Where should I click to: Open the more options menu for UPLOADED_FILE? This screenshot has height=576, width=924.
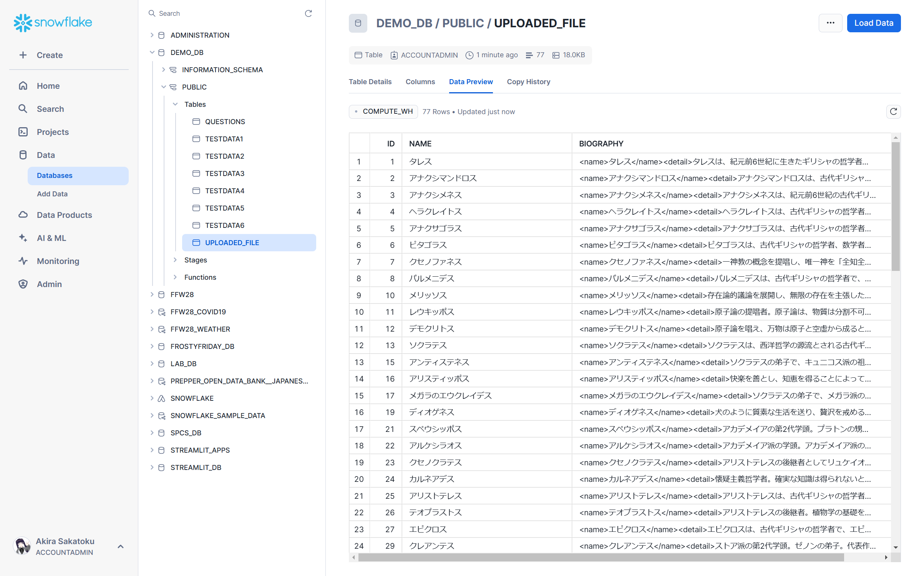tap(830, 23)
